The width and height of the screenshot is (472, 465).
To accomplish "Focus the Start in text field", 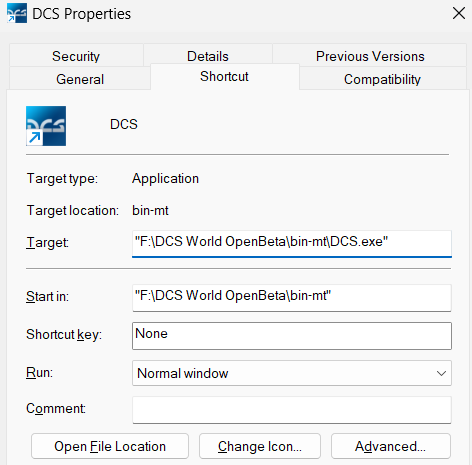I will pyautogui.click(x=292, y=298).
